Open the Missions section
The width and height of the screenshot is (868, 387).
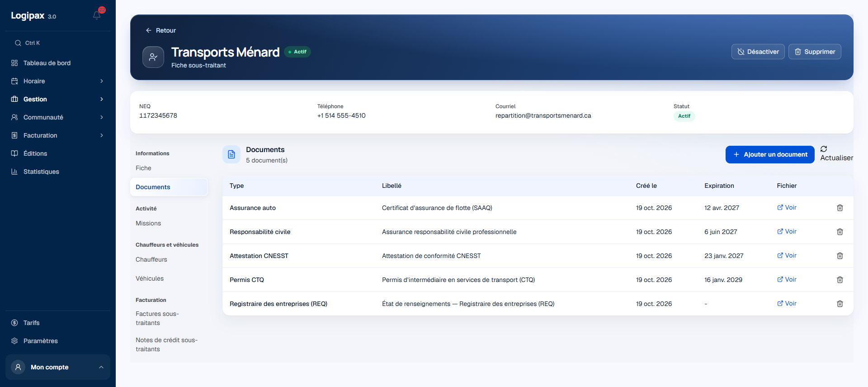click(148, 223)
